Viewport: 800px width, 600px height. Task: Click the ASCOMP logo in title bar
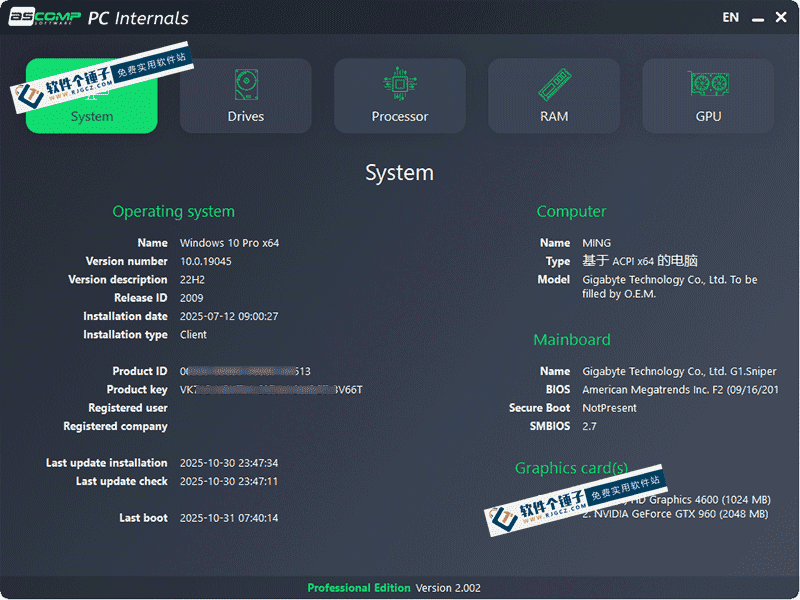tap(44, 17)
